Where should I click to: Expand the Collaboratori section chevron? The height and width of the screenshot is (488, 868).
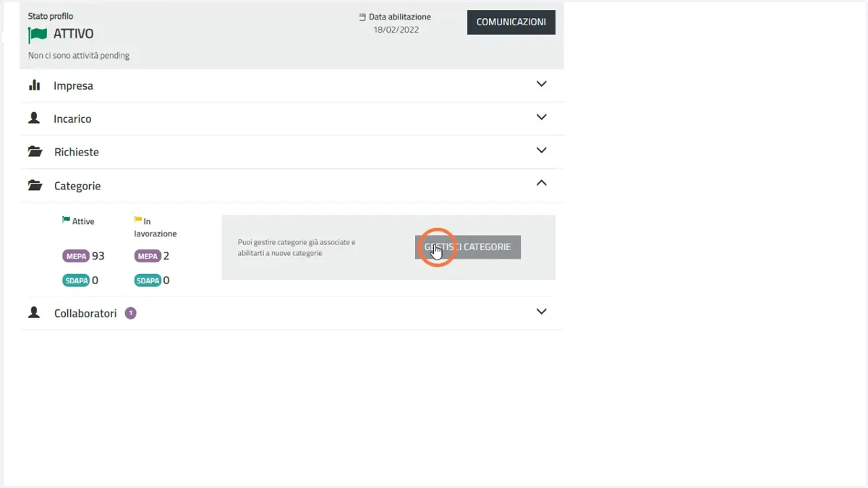pos(541,312)
